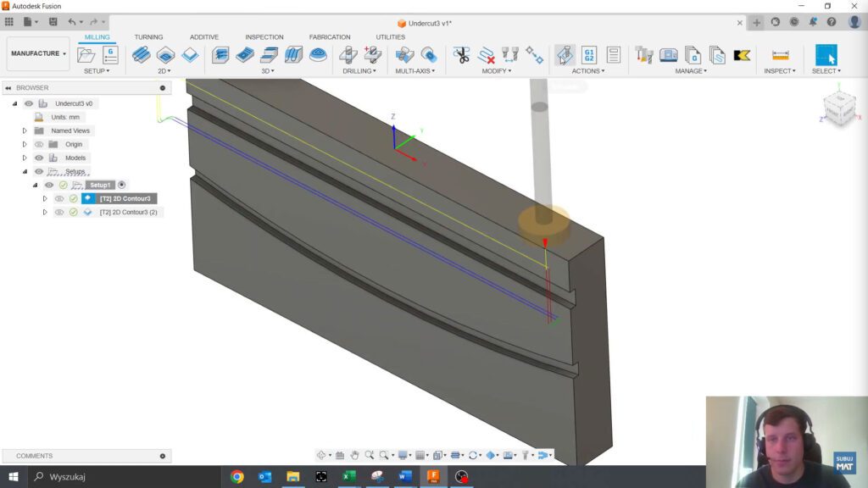The width and height of the screenshot is (868, 488).
Task: Expand the Named Views folder
Action: click(x=23, y=130)
